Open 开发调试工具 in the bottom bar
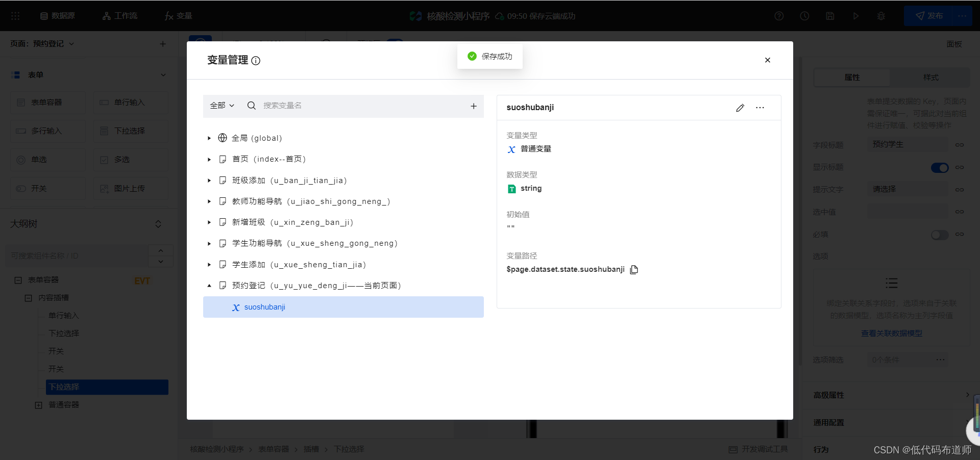 click(x=758, y=449)
